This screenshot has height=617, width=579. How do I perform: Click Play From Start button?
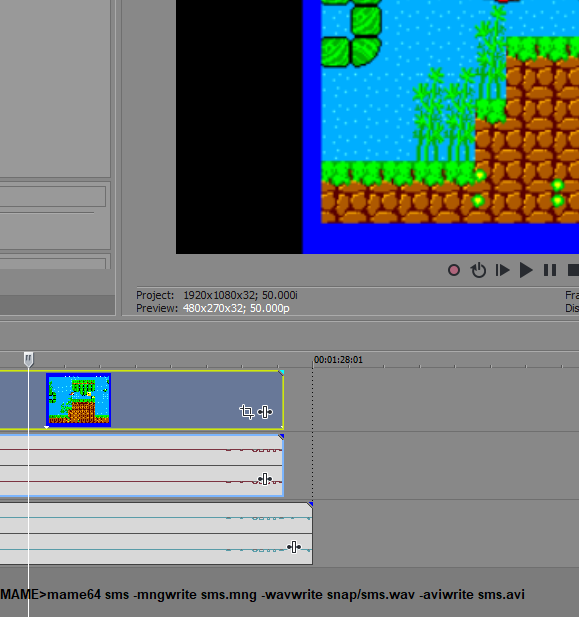(503, 270)
